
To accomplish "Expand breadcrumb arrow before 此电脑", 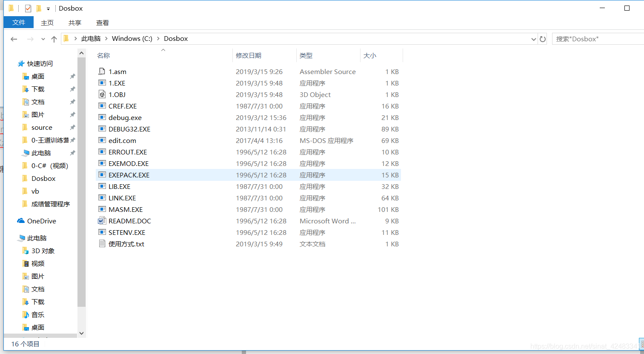I will pyautogui.click(x=76, y=38).
